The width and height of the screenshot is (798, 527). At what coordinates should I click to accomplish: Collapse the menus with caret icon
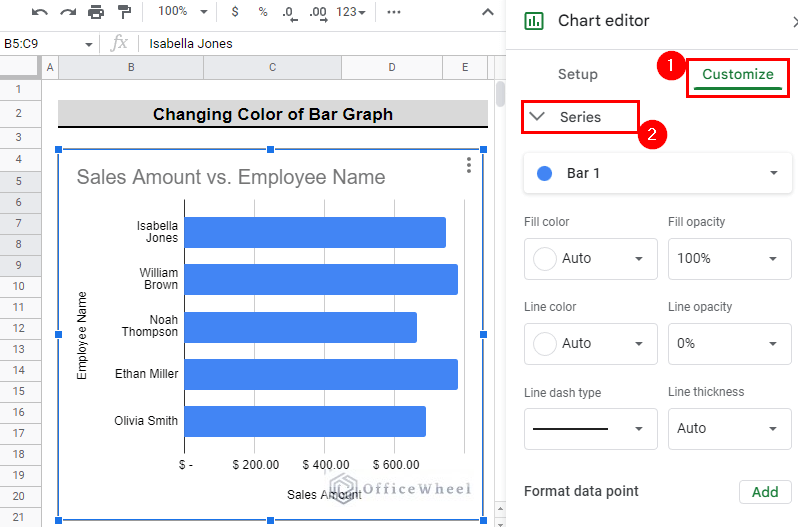pos(488,12)
